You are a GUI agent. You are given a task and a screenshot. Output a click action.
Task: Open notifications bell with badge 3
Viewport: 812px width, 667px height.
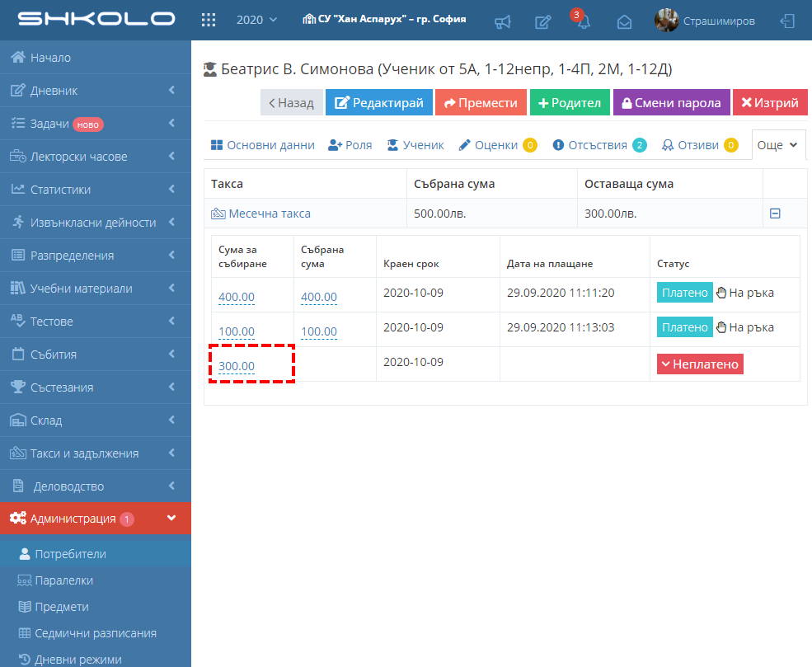[x=583, y=21]
